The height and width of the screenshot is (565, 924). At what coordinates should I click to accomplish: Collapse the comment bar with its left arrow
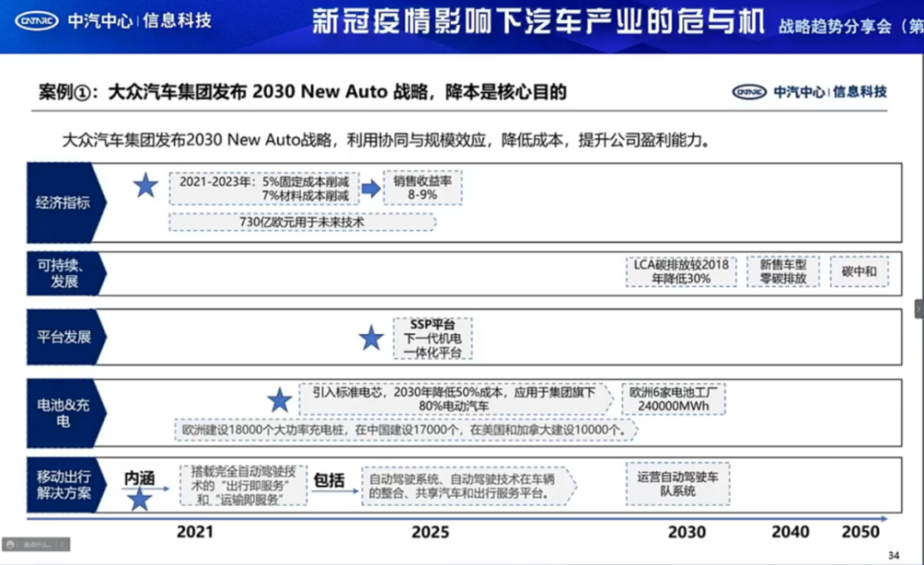point(63,545)
